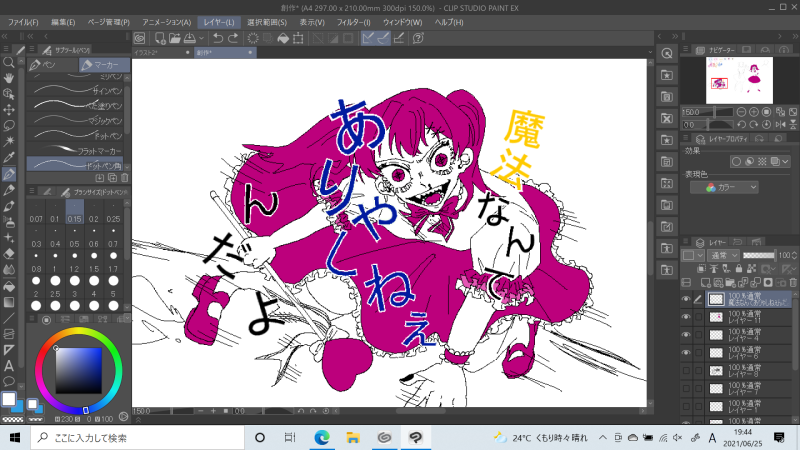Click Zoom in in Navigator panel
The image size is (800, 450).
pos(754,112)
